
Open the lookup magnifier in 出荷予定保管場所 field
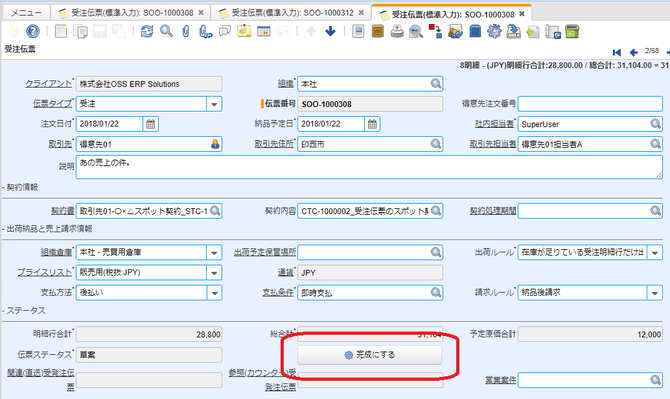[x=435, y=252]
